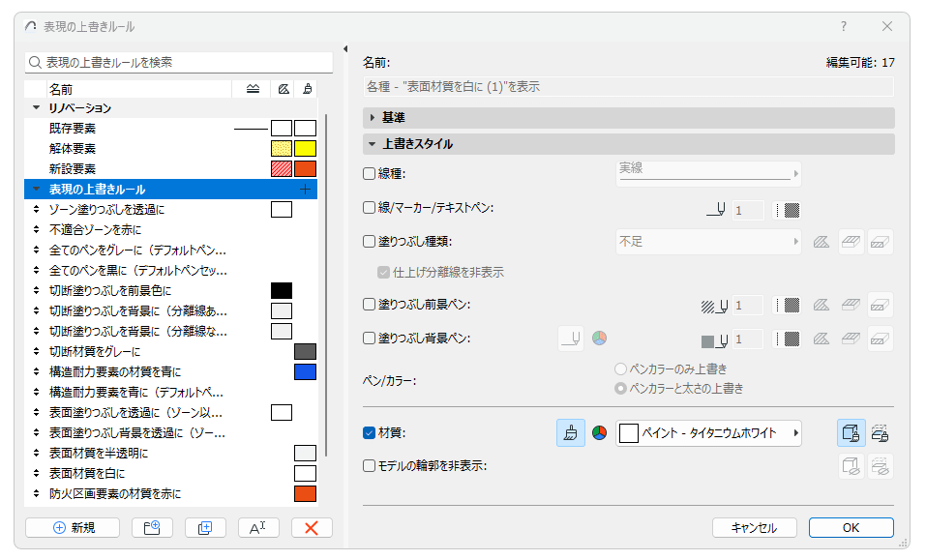Enable the モデルの輪郭を非表示 checkbox
This screenshot has height=560, width=926.
point(369,466)
